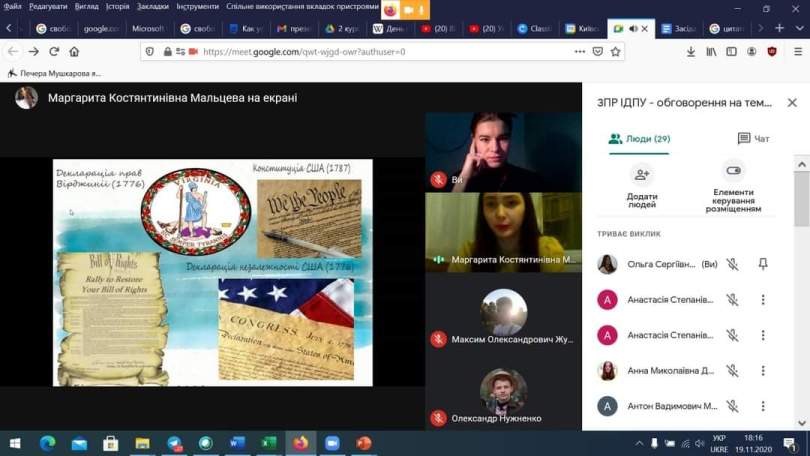This screenshot has width=810, height=456.
Task: Open the uBlock Origin extension icon
Action: pyautogui.click(x=772, y=52)
